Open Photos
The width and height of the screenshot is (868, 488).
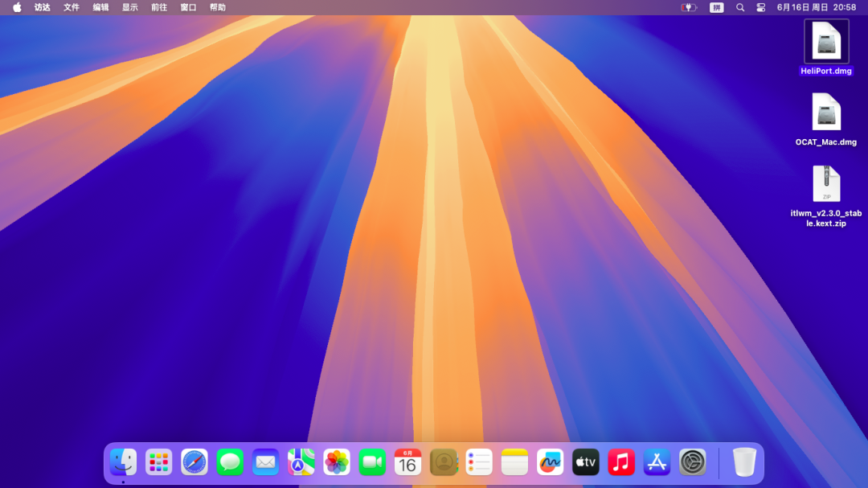click(x=337, y=462)
